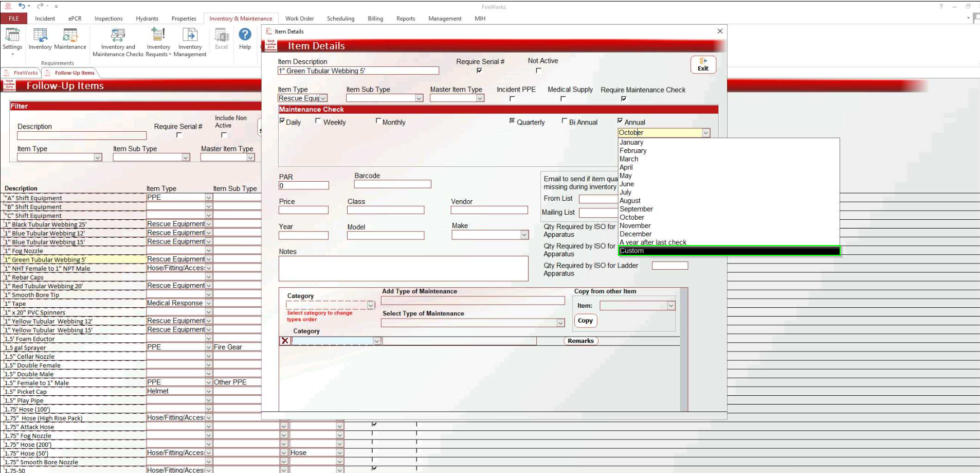Expand the Item Sub Type dropdown in Item Details

point(419,98)
